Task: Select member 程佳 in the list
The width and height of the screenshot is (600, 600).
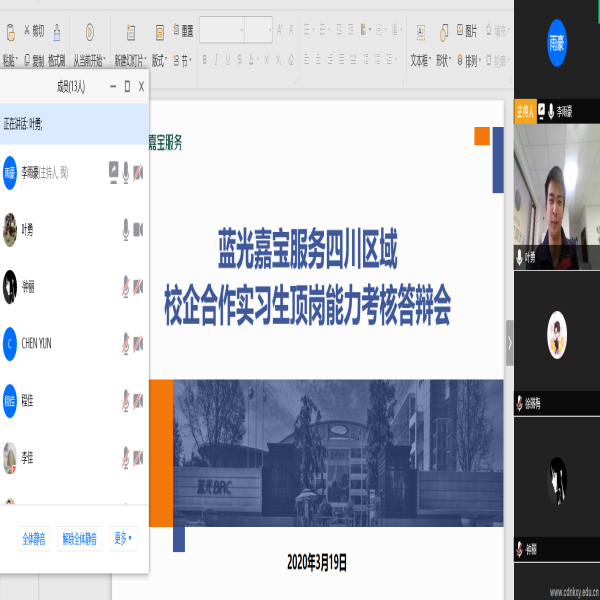Action: (74, 401)
